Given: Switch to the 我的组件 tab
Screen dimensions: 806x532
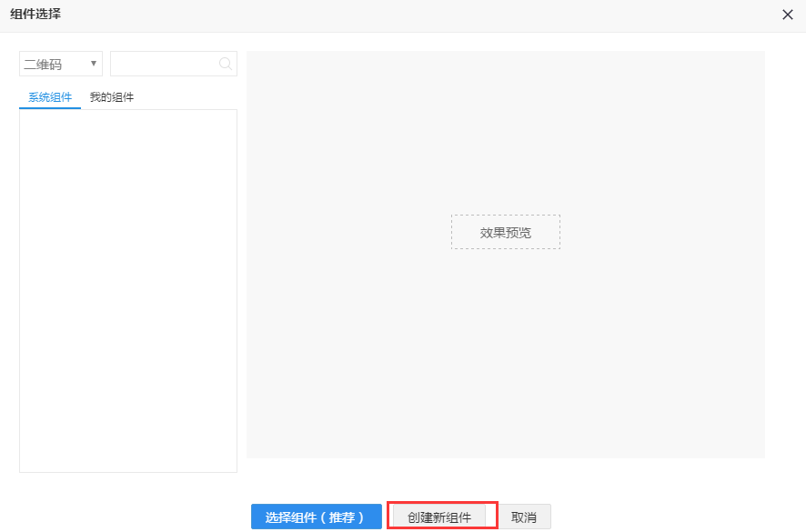Looking at the screenshot, I should point(112,97).
